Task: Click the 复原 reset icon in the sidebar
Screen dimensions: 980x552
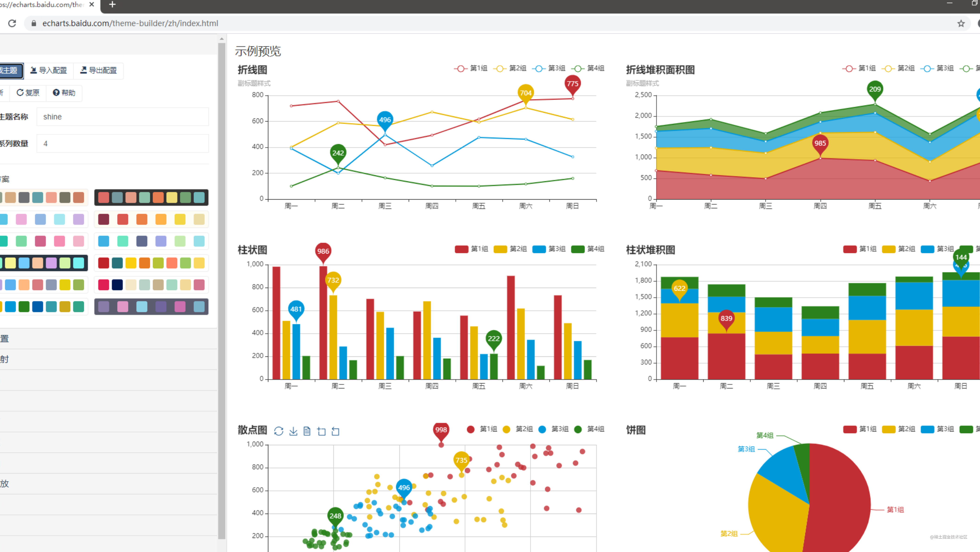Action: pyautogui.click(x=28, y=92)
